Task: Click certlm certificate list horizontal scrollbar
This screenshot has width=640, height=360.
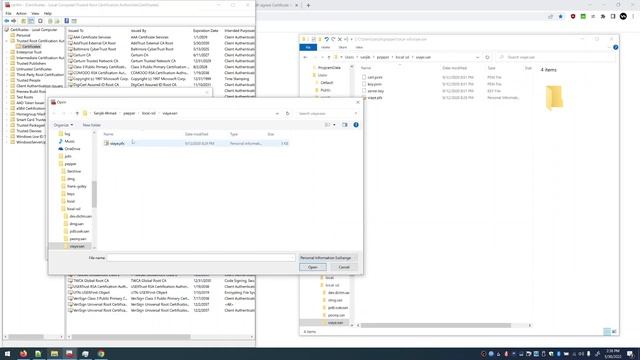Action: tap(131, 337)
